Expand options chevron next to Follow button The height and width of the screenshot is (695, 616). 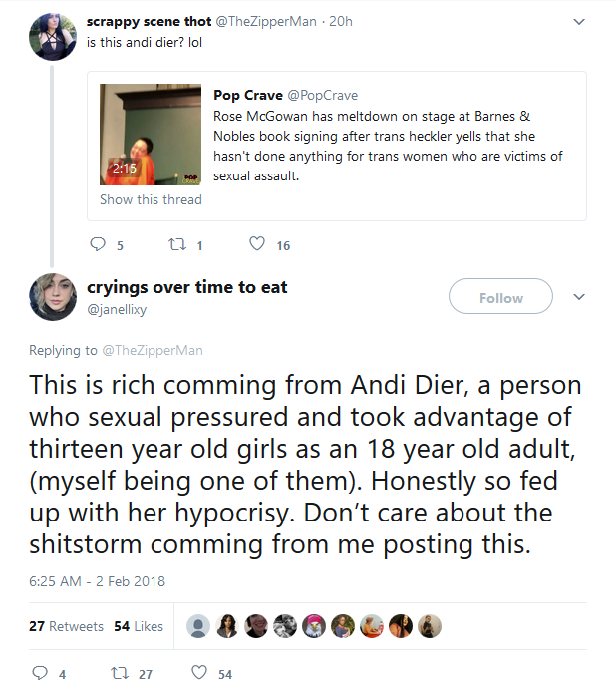pyautogui.click(x=579, y=296)
